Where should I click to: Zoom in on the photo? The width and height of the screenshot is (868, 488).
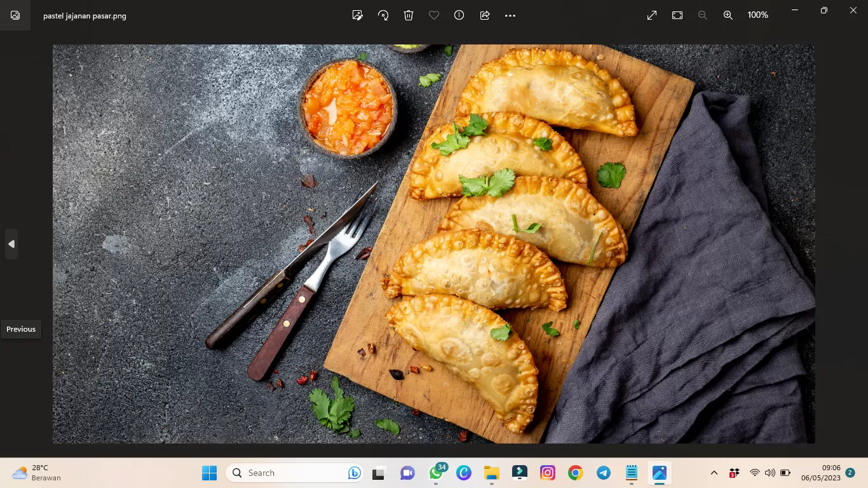728,15
